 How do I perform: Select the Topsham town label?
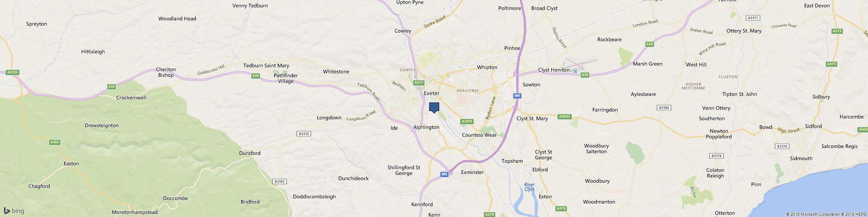[512, 161]
